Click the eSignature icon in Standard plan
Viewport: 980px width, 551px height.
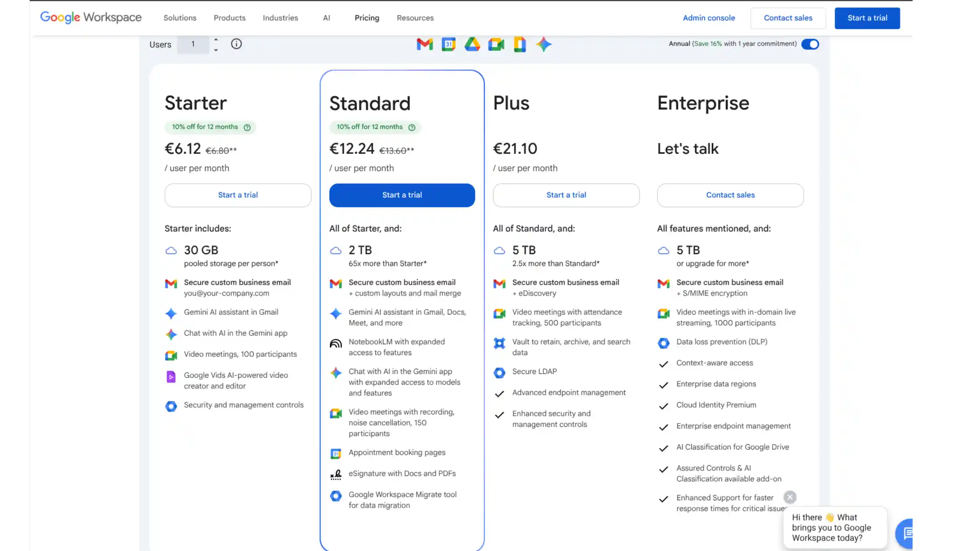(x=336, y=475)
